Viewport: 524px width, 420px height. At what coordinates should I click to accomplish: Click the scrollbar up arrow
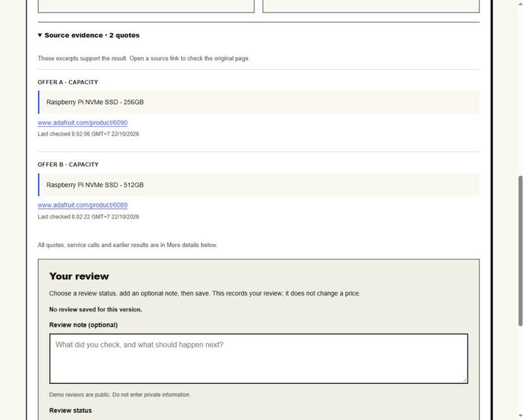pos(520,3)
